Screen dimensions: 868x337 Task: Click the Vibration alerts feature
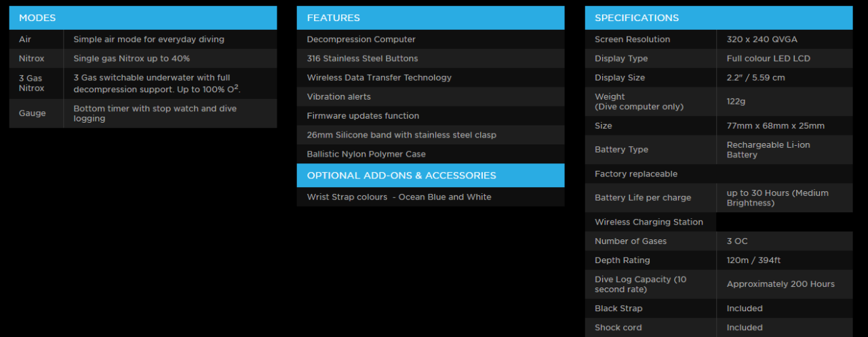(x=338, y=97)
